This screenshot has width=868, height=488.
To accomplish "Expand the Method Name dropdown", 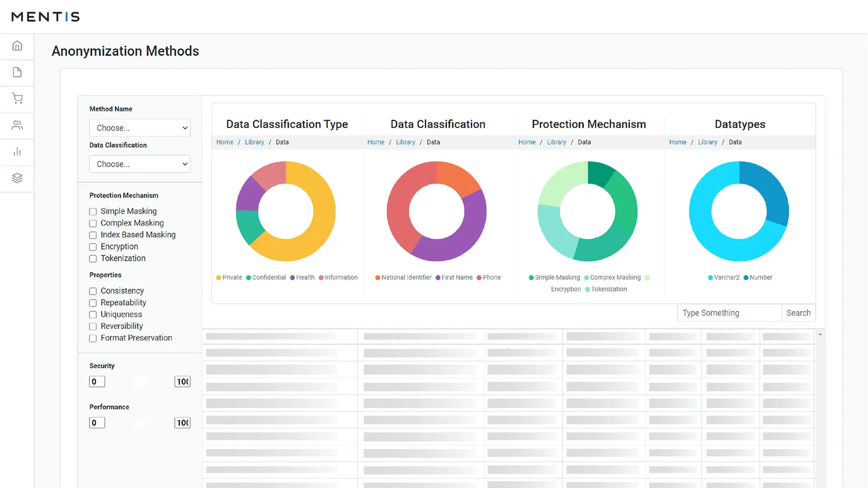I will coord(140,128).
